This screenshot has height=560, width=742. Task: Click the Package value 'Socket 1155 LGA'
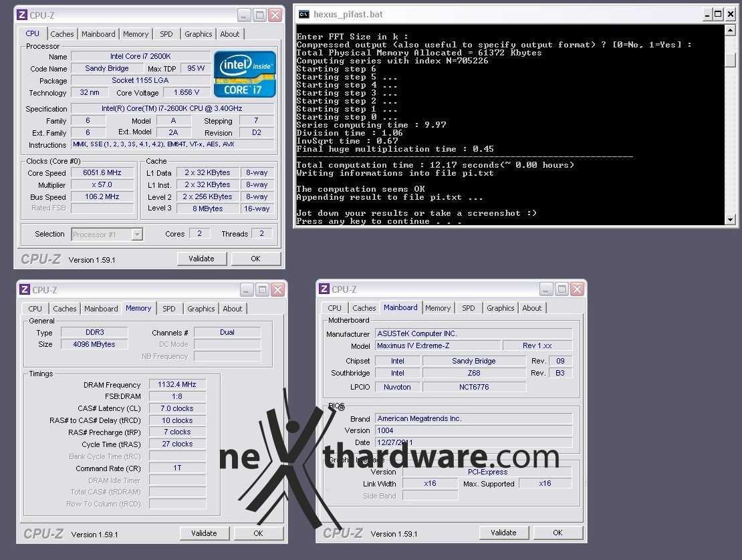click(x=140, y=80)
